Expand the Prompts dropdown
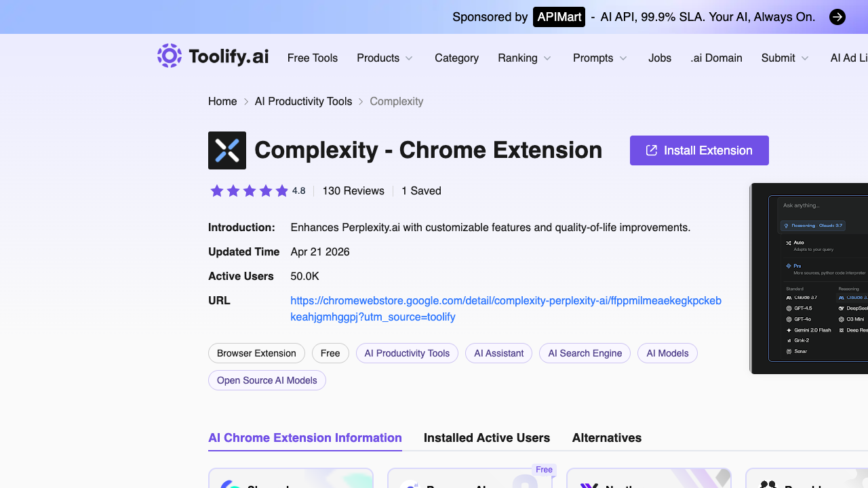This screenshot has width=868, height=488. (x=600, y=58)
